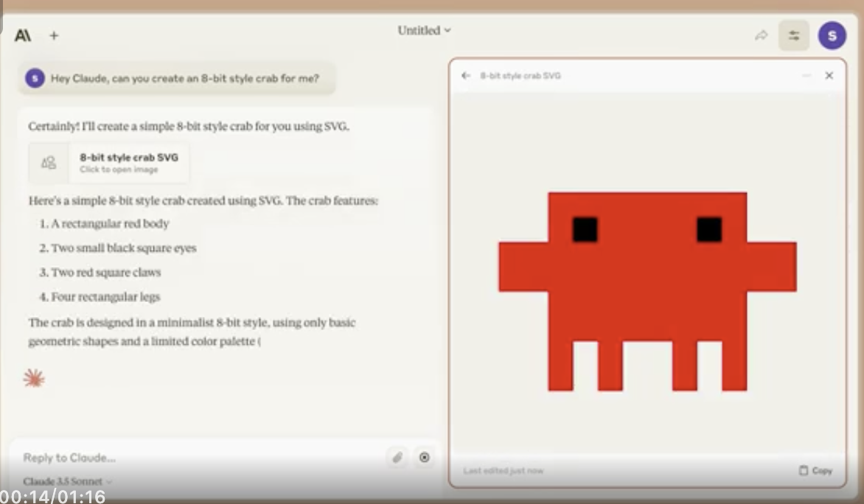Select text 'Two red square claws'
This screenshot has width=864, height=504.
point(106,272)
